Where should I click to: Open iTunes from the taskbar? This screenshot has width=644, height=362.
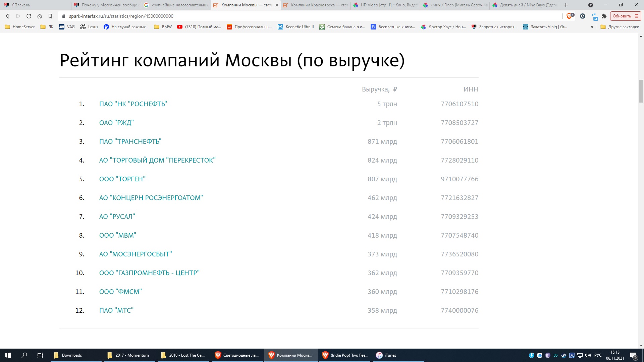tap(398, 355)
